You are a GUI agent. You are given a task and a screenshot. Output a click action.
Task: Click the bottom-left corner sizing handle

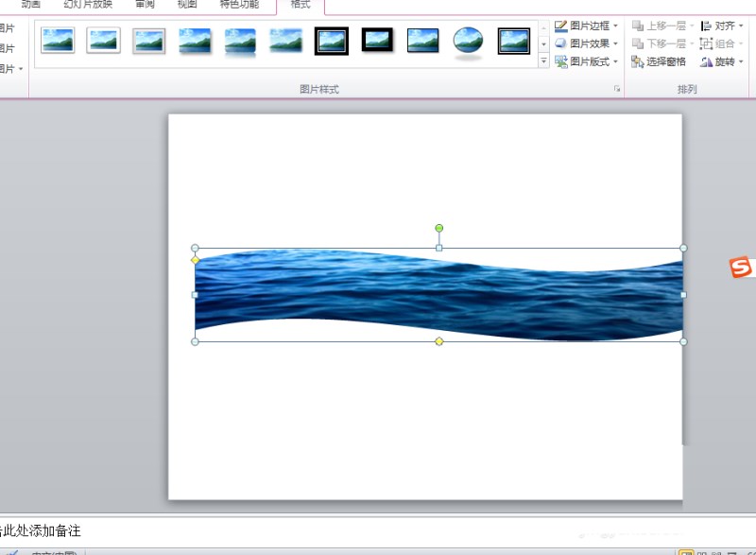195,341
